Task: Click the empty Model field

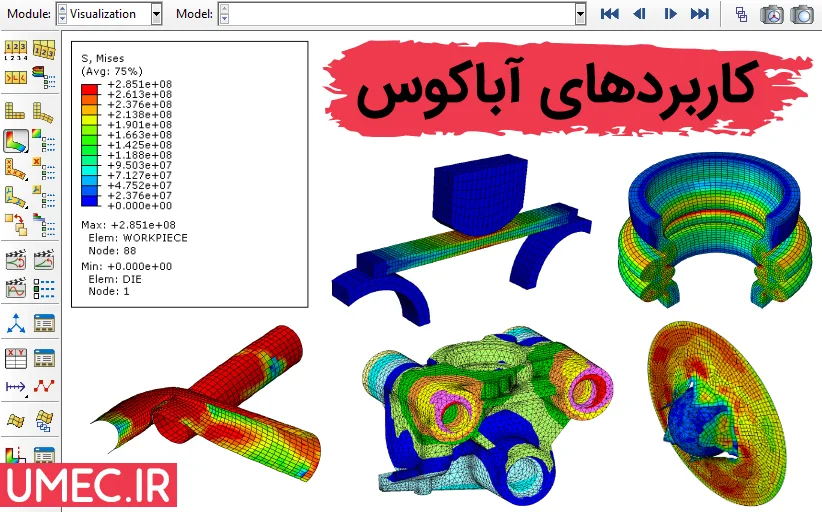Action: [x=402, y=14]
